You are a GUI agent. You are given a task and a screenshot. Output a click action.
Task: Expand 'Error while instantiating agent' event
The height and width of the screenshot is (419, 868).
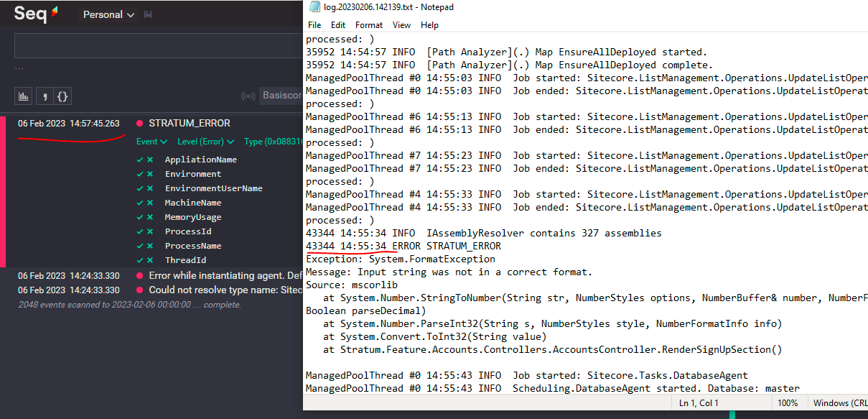(225, 275)
